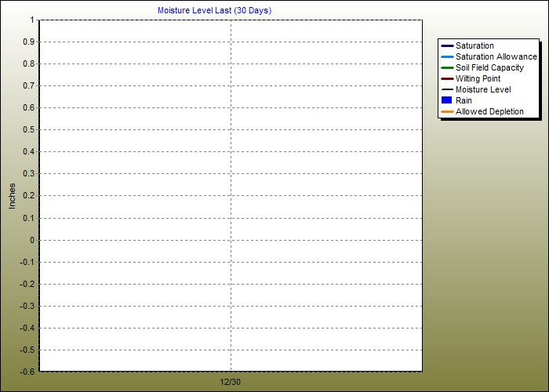Click the blue square Rain icon
Viewport: 549px width, 392px height.
click(x=447, y=100)
